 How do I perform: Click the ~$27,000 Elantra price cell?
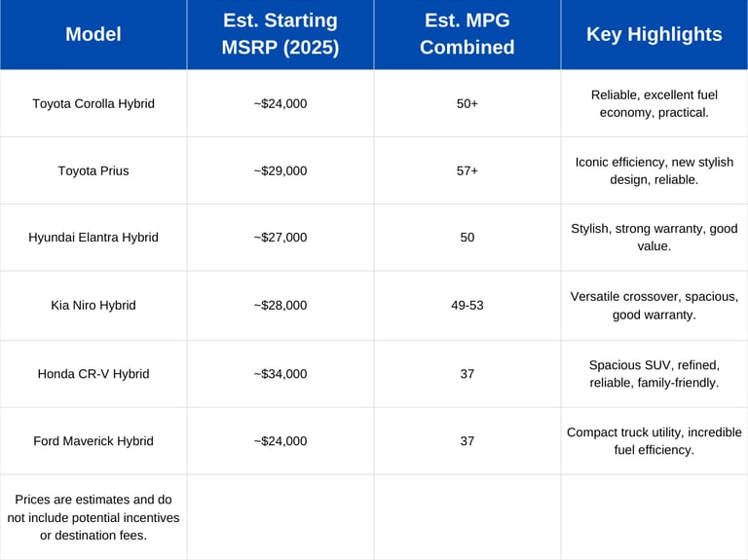pyautogui.click(x=280, y=238)
